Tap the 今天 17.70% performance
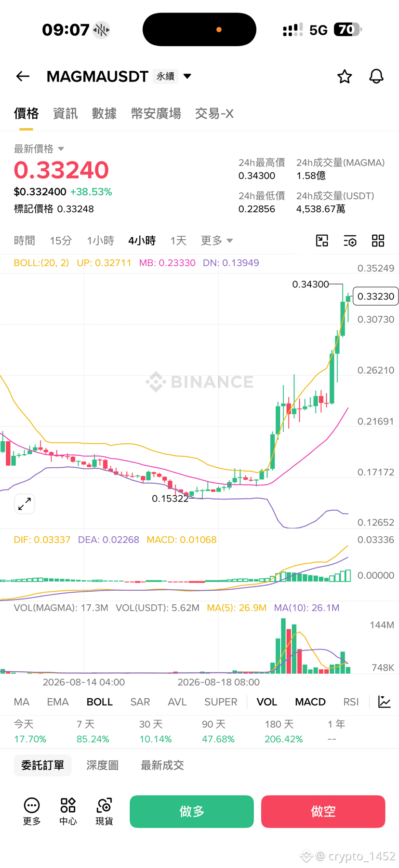The image size is (399, 868). pyautogui.click(x=30, y=732)
